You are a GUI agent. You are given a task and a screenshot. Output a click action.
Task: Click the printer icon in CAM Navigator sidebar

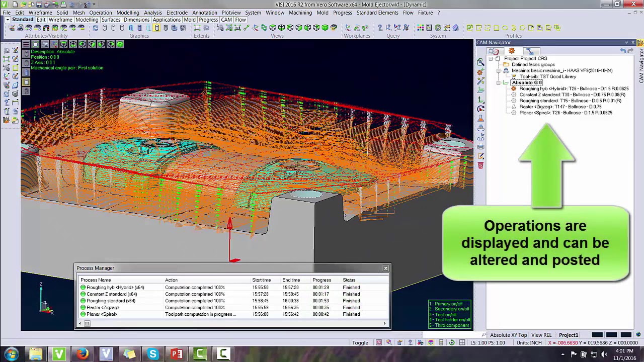[x=480, y=146]
